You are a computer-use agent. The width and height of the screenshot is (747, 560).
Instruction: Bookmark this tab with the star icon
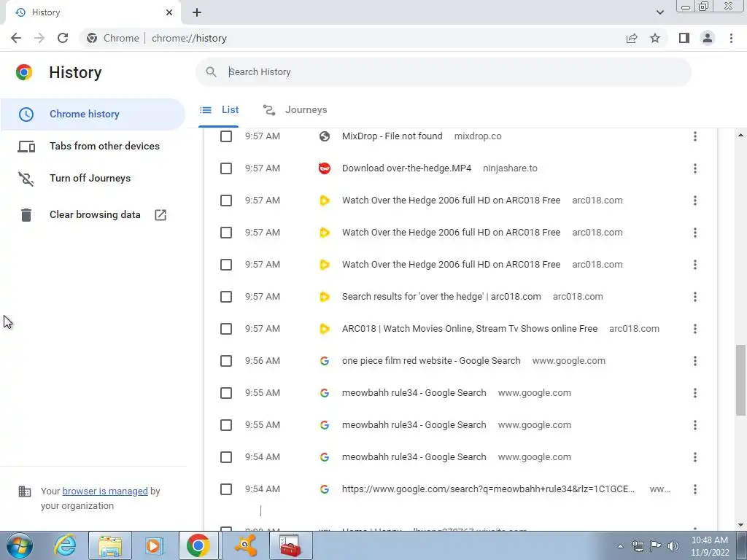coord(655,38)
